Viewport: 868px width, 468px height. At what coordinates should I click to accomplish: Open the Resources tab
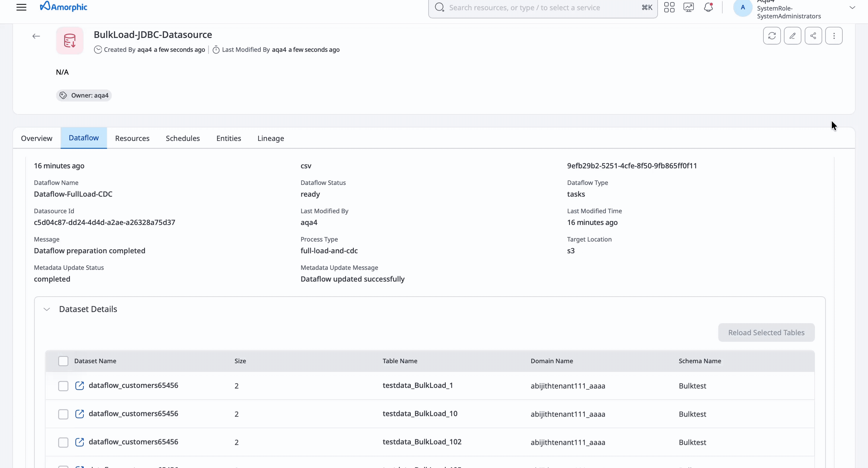coord(132,138)
